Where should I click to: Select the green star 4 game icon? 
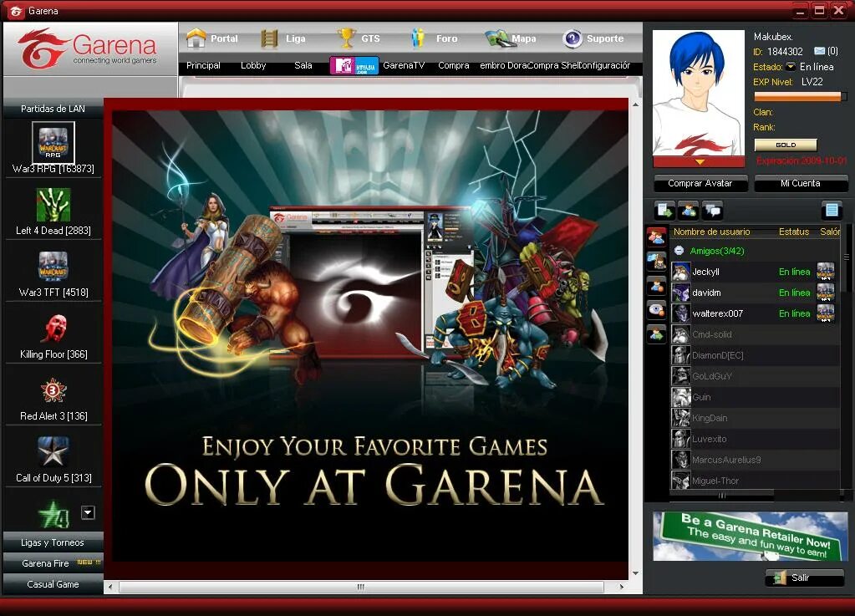(54, 515)
